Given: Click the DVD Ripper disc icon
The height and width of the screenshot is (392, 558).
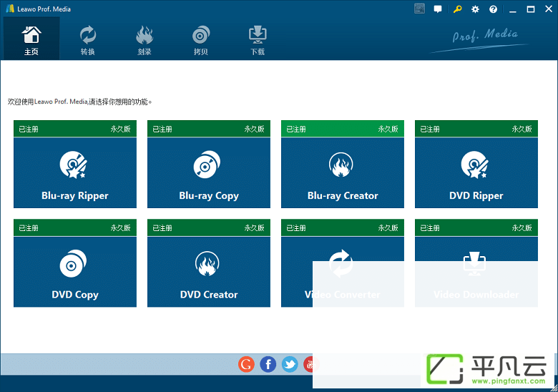Looking at the screenshot, I should click(475, 165).
